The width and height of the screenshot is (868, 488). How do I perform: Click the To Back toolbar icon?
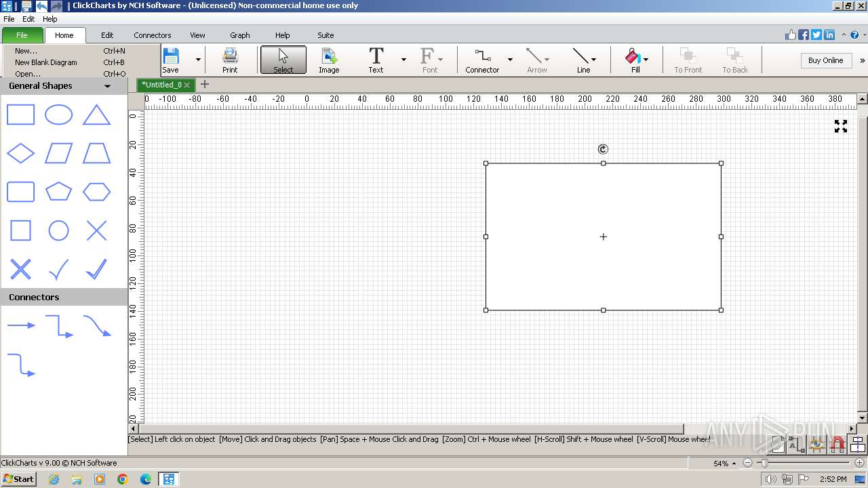[735, 60]
